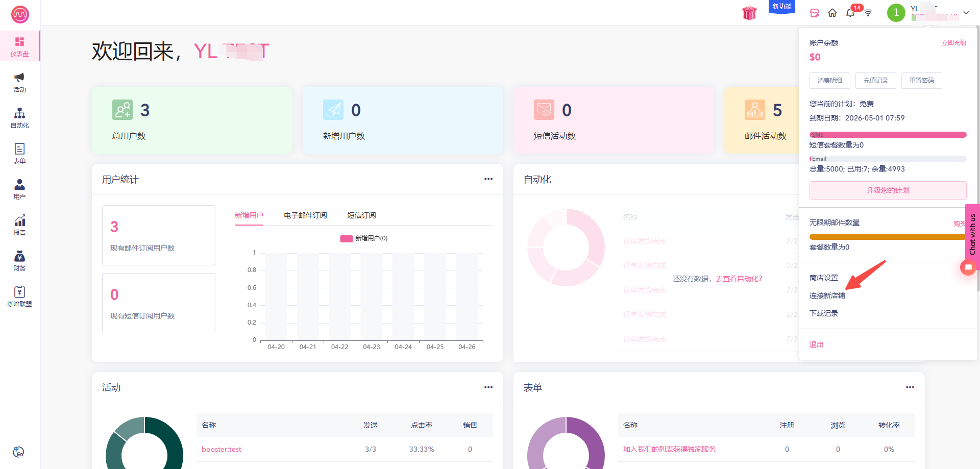Viewport: 980px width, 469px height.
Task: Click the 充值记录 button
Action: [x=876, y=81]
